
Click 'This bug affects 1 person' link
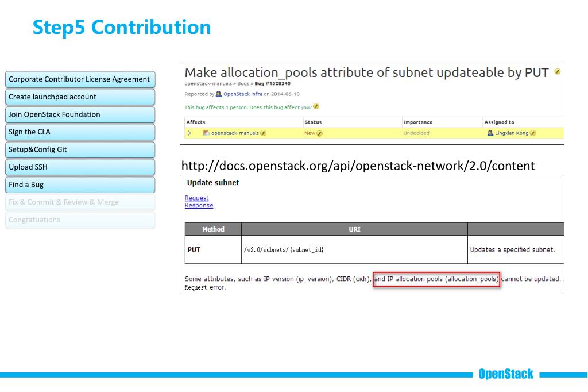coord(248,107)
